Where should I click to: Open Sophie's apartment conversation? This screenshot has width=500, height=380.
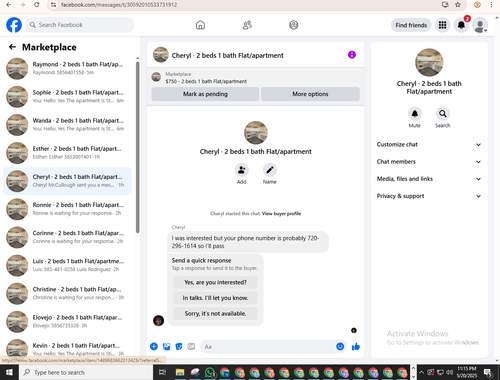67,97
